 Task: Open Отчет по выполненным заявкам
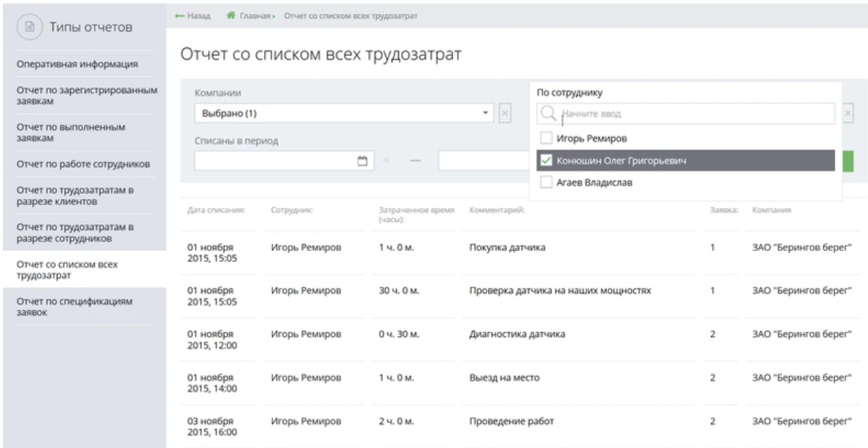(x=71, y=132)
